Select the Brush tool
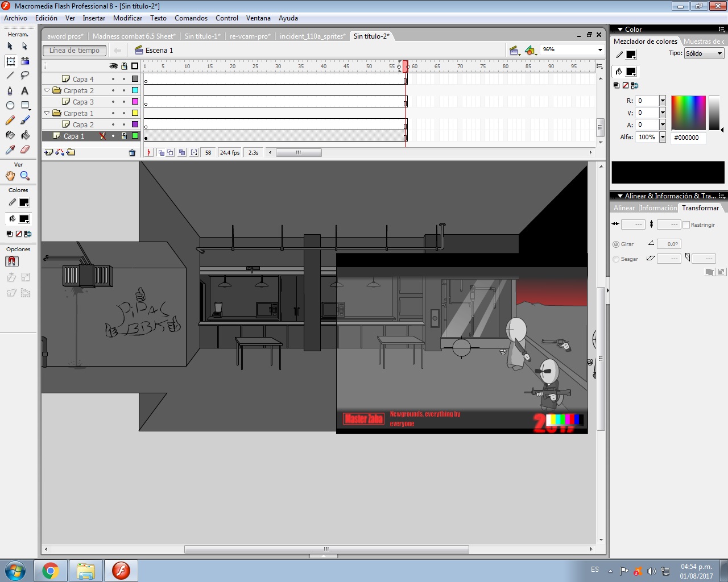Viewport: 728px width, 582px height. (x=25, y=120)
